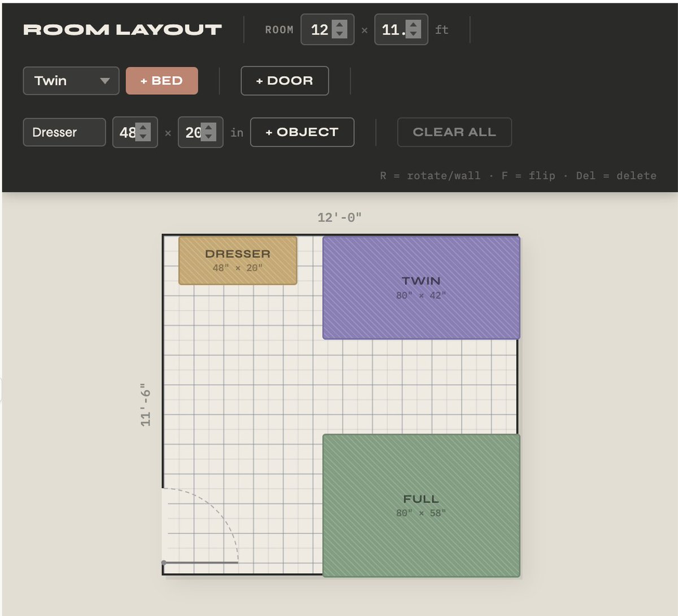This screenshot has width=678, height=616.
Task: Increase room length with up stepper arrow
Action: [x=414, y=25]
